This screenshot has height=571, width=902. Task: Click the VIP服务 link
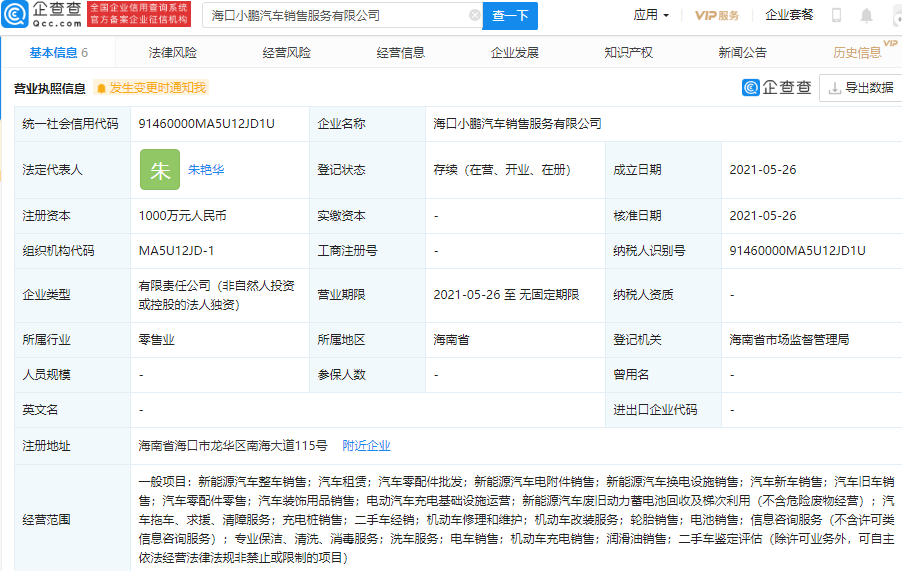[x=717, y=15]
